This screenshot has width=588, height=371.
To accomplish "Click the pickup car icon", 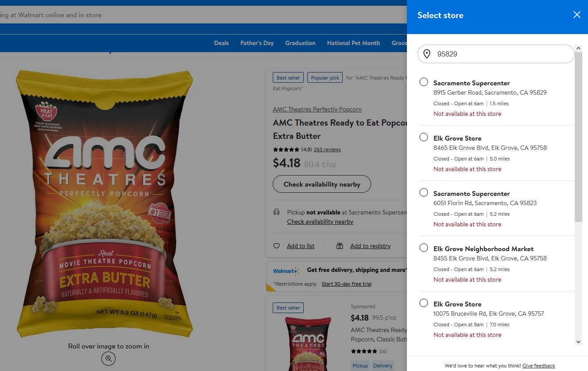I will (x=277, y=212).
